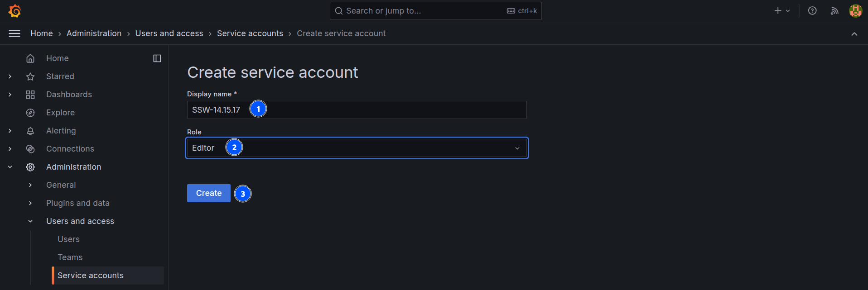Open the news feed RSS icon
Image resolution: width=868 pixels, height=290 pixels.
834,11
